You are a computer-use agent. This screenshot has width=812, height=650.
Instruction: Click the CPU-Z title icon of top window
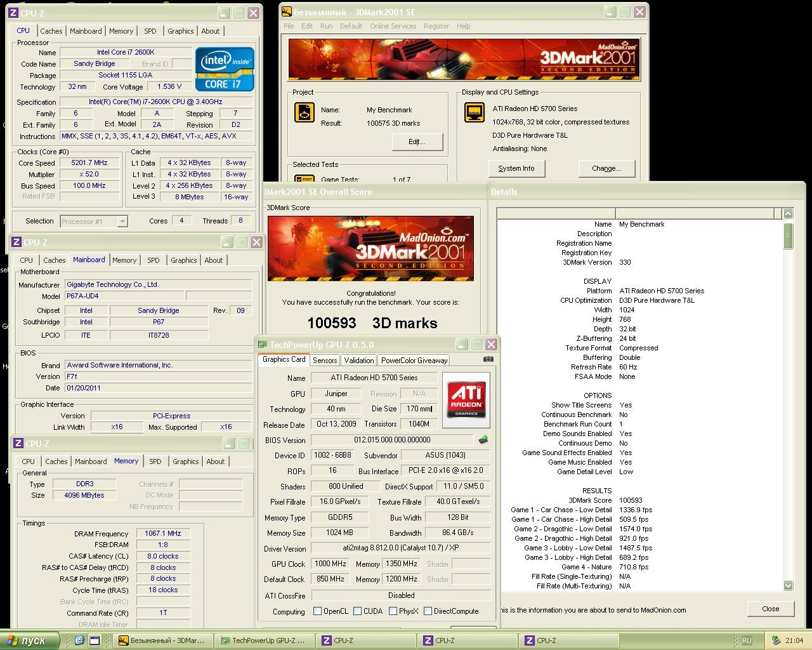tap(13, 13)
